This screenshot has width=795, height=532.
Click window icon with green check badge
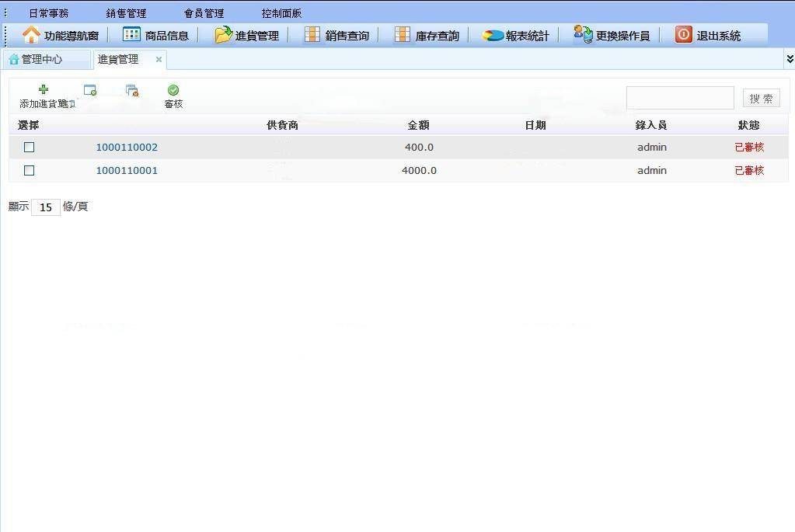point(90,90)
